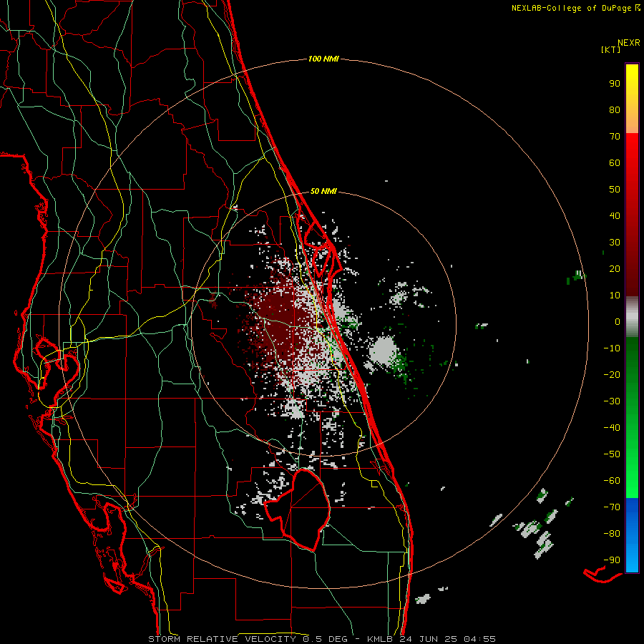This screenshot has height=644, width=644.
Task: Click the 'NEXLAB-College of DuPage' header text
Action: [572, 8]
